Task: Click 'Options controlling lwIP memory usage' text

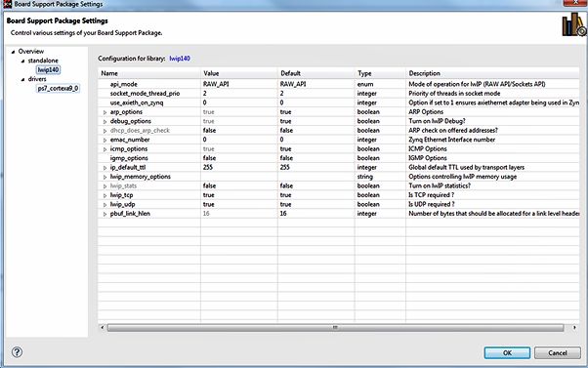Action: 462,177
